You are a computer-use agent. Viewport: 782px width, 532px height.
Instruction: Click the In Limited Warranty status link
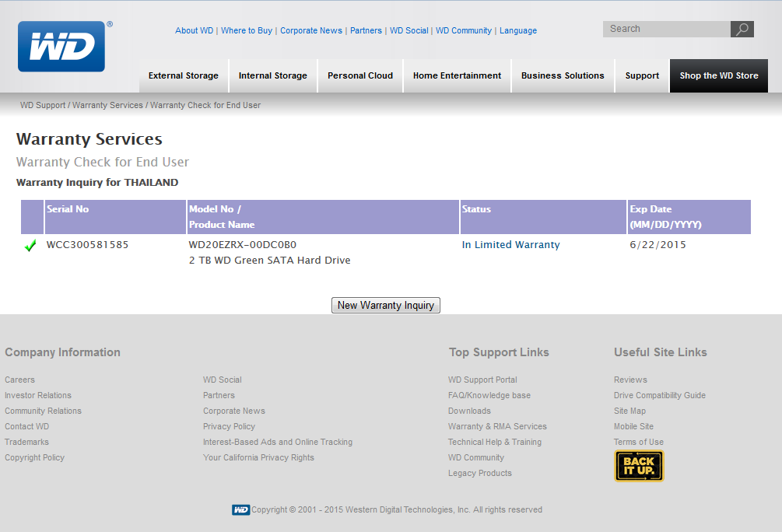tap(510, 245)
